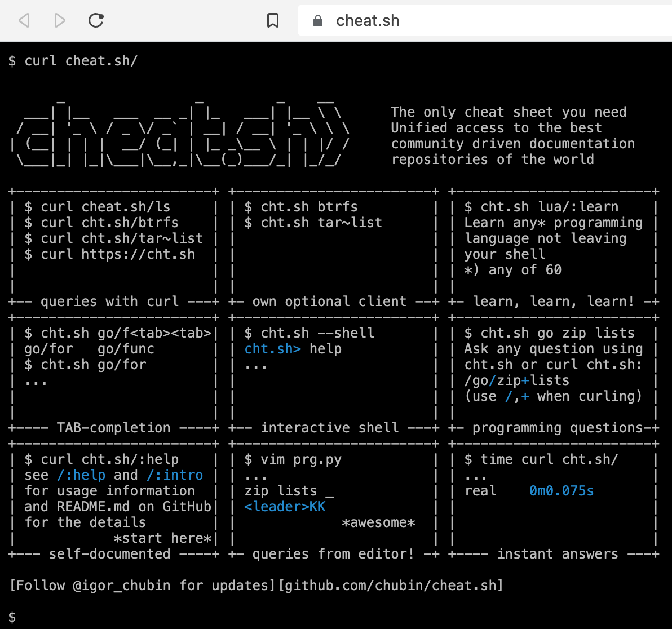Click '*awesome*' text
672x629 pixels.
click(378, 522)
